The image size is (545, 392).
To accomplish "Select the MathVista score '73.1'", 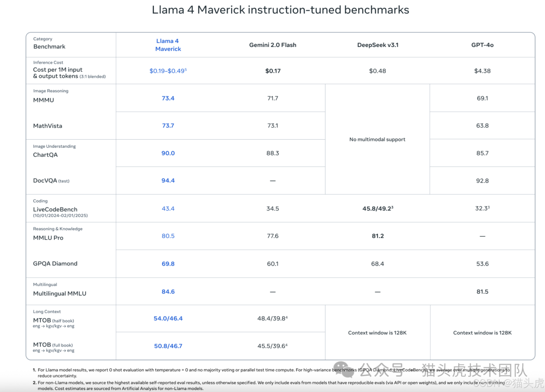I will (x=272, y=126).
